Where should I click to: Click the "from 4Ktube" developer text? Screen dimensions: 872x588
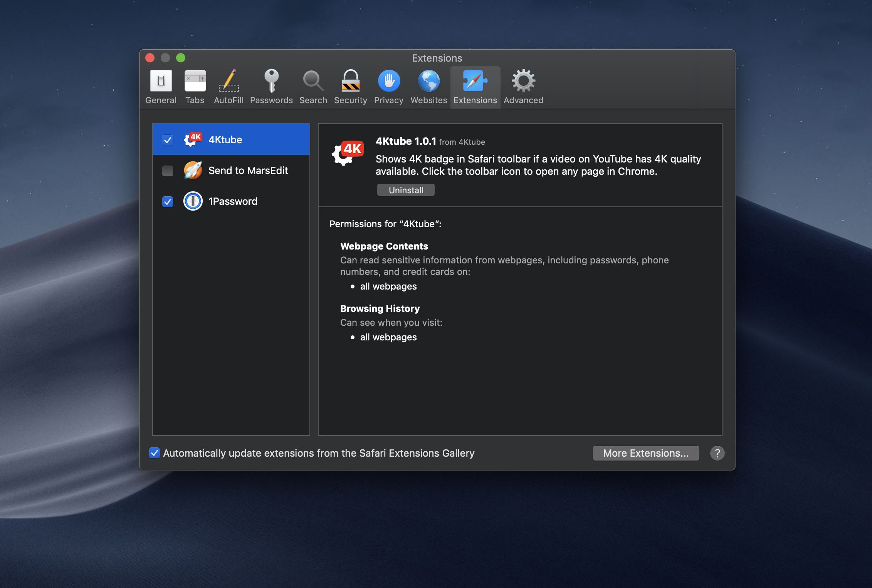(462, 142)
